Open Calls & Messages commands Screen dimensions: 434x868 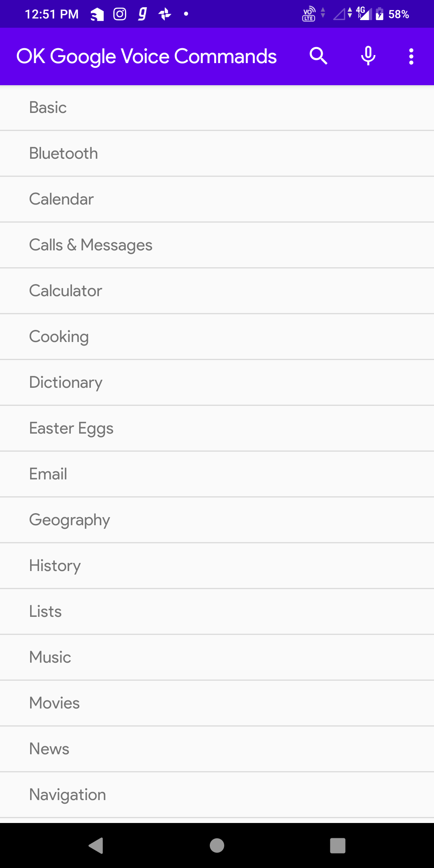217,245
